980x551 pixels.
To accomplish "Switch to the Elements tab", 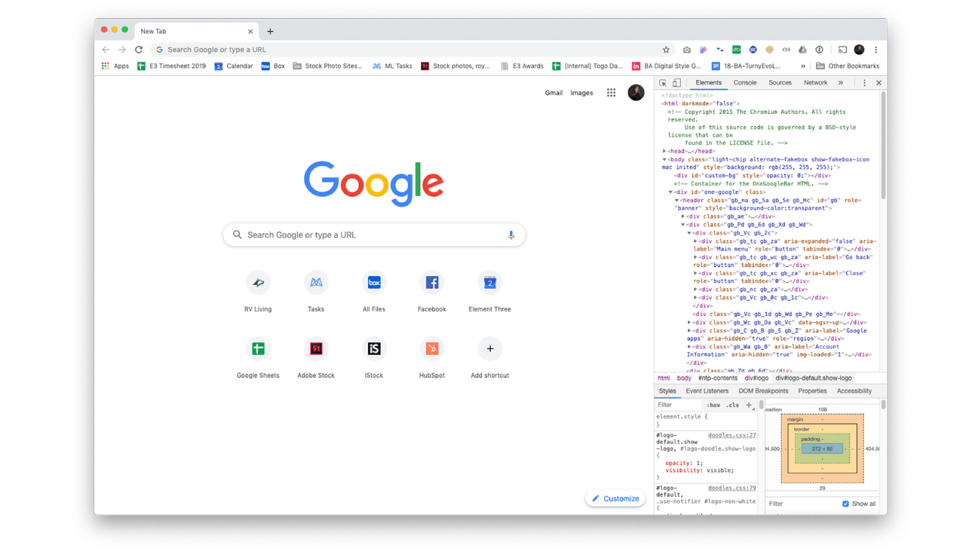I will [x=708, y=83].
